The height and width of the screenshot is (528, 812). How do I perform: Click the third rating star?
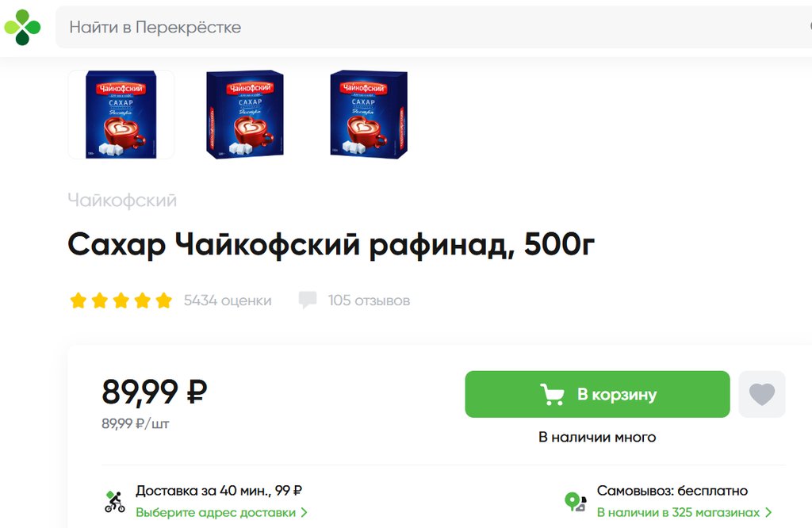(121, 300)
